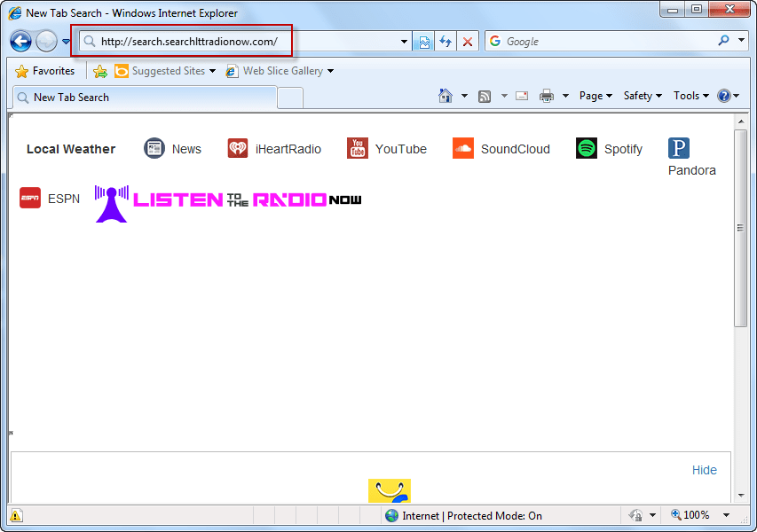The width and height of the screenshot is (757, 532).
Task: Click Internet Protected Mode status zone
Action: pyautogui.click(x=463, y=516)
